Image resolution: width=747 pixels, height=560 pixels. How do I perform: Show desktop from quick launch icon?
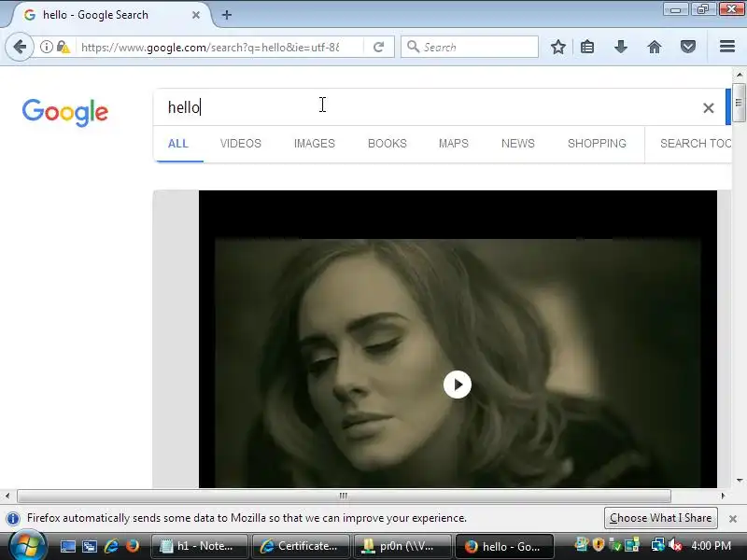(67, 546)
